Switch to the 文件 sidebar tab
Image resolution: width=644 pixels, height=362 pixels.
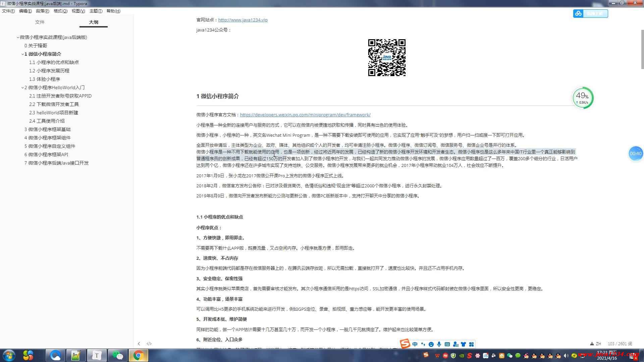coord(40,22)
